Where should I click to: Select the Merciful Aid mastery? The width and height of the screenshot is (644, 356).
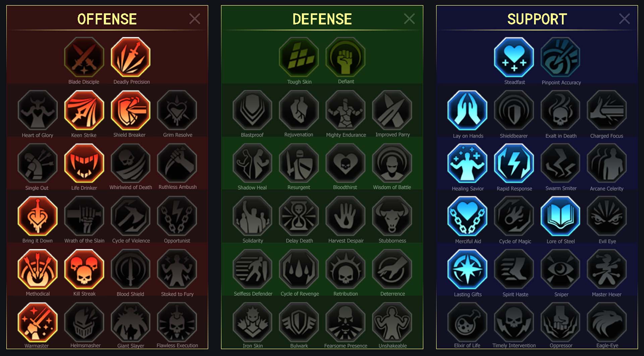click(467, 216)
